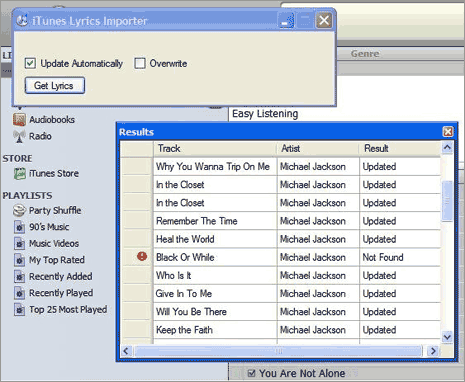Select the Why You Wanna Trip On Me track

coord(215,167)
